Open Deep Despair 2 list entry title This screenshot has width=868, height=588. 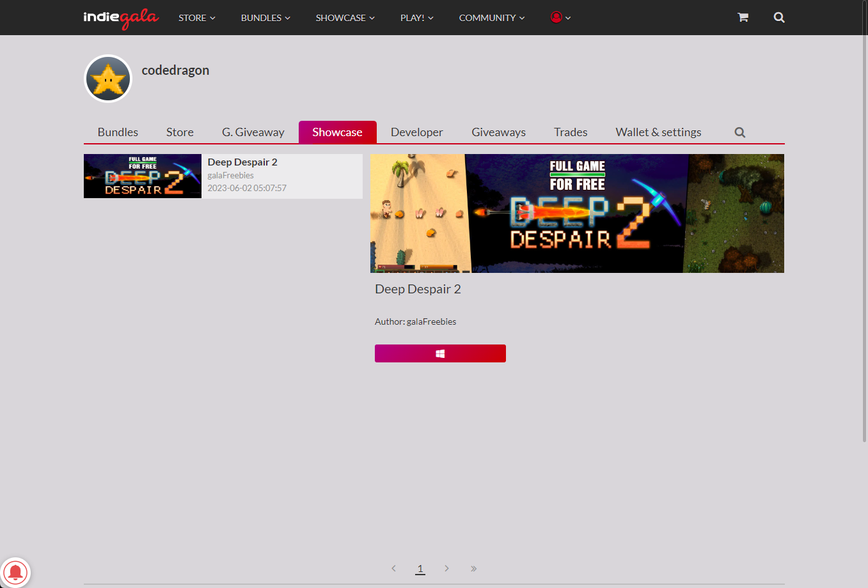click(x=242, y=162)
